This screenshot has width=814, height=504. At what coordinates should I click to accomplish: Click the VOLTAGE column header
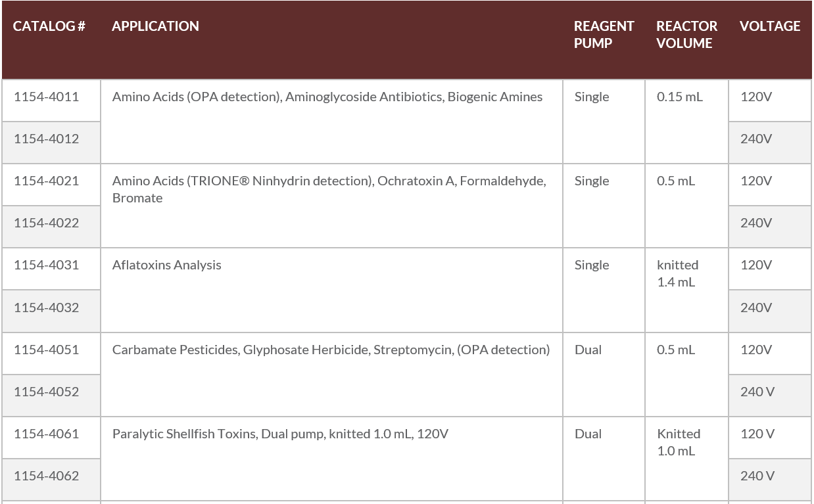click(769, 26)
